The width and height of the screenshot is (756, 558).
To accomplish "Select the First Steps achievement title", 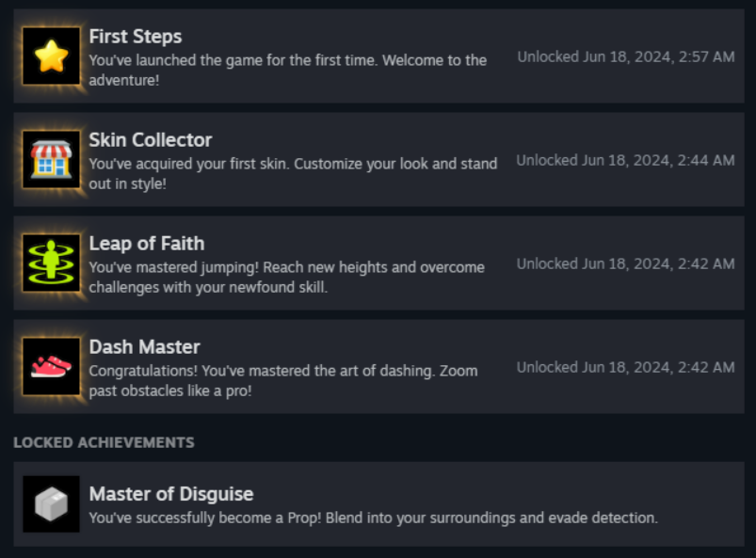I will [x=136, y=37].
